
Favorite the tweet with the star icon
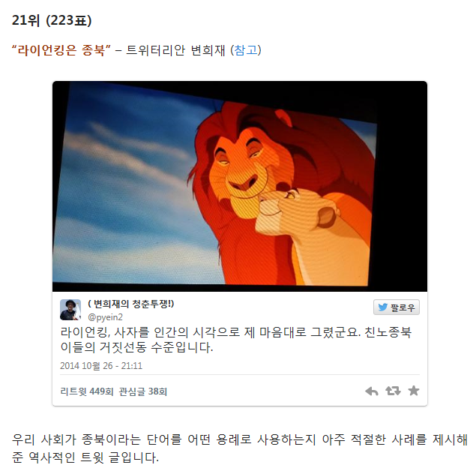[x=414, y=391]
